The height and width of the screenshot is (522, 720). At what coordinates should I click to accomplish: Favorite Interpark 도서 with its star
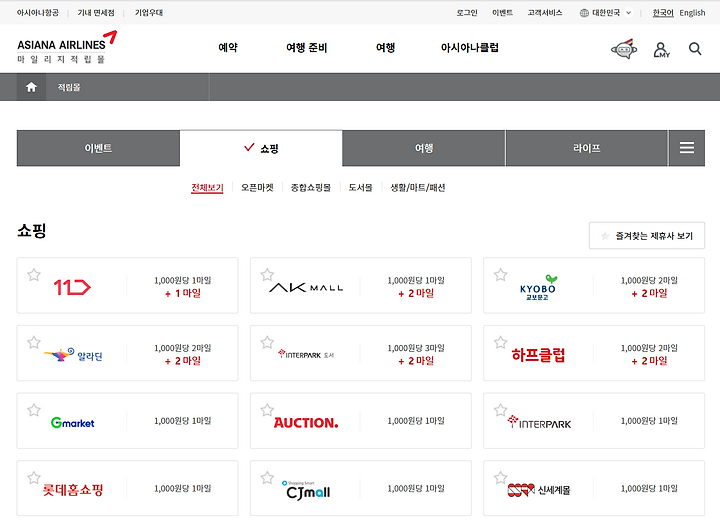[x=267, y=342]
